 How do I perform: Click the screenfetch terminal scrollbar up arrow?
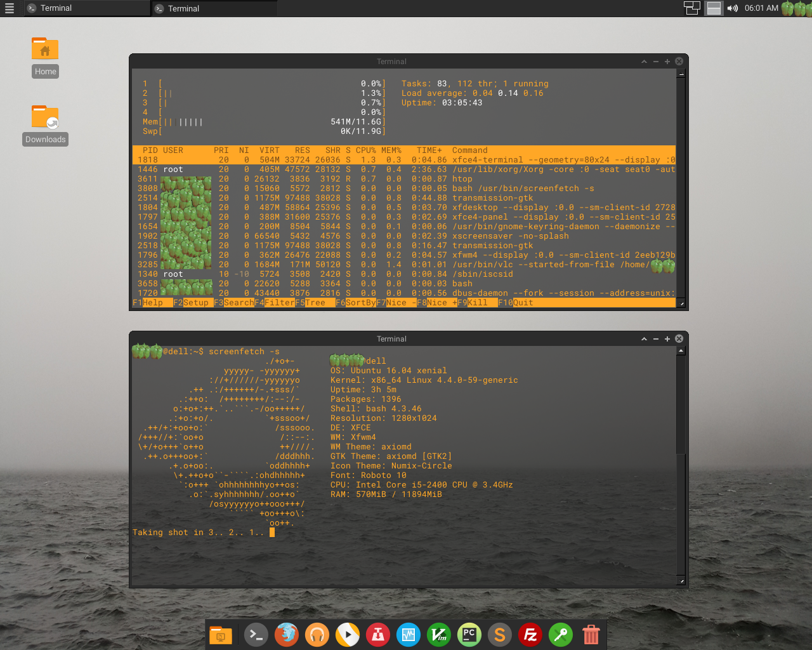681,350
